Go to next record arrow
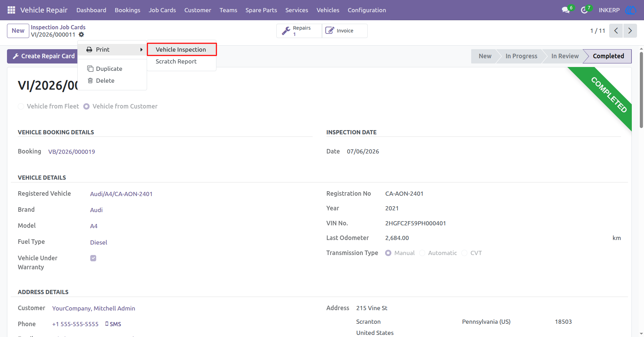The image size is (644, 337). click(630, 31)
